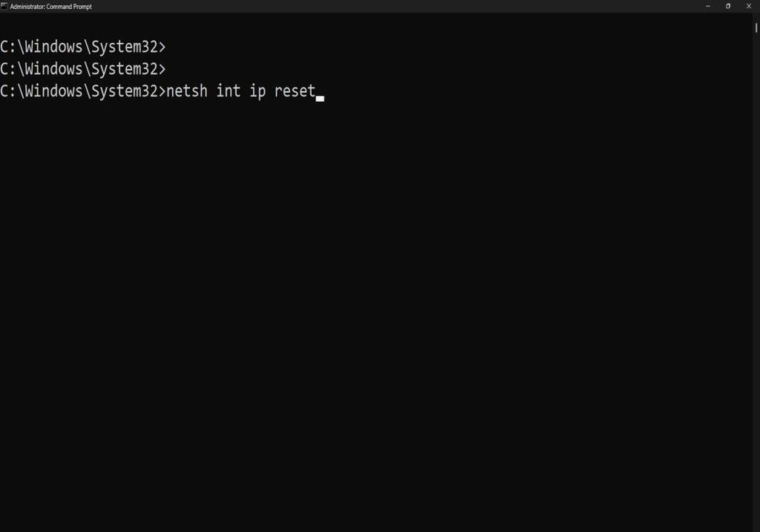Click the C: drive letter on third line
The height and width of the screenshot is (532, 760).
click(x=8, y=91)
